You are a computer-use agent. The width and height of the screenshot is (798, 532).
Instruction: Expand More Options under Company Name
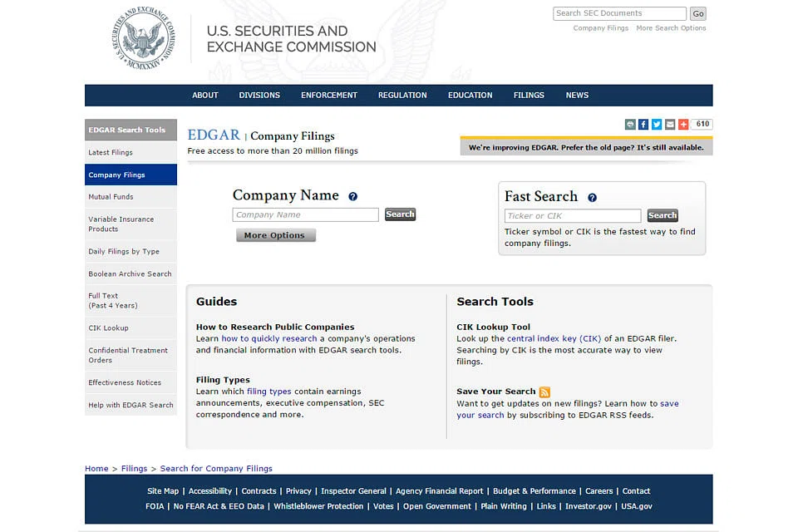(x=275, y=235)
